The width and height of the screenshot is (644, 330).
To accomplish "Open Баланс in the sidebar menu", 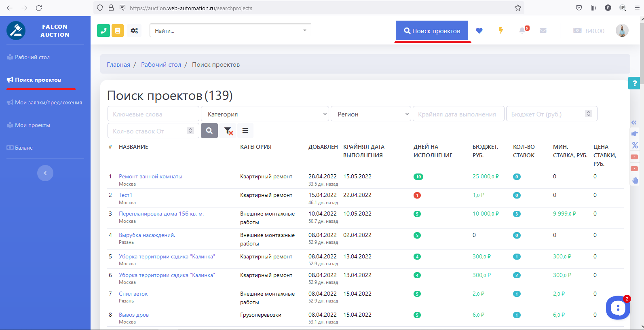I will click(24, 148).
